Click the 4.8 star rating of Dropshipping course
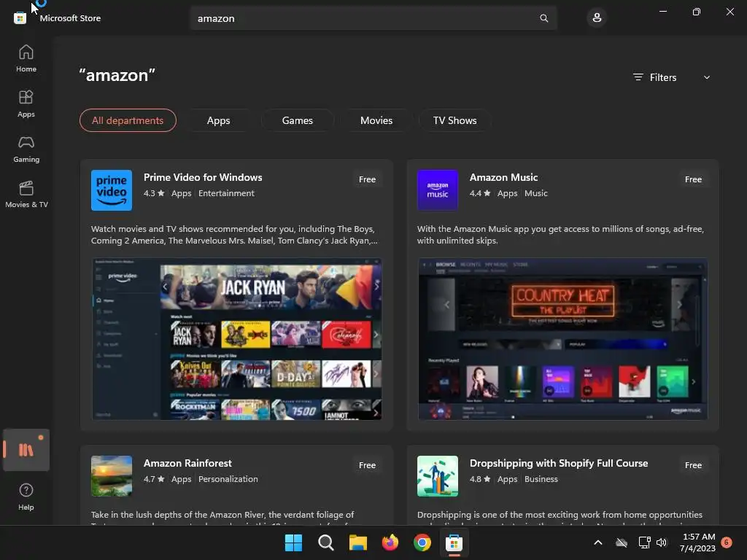The image size is (747, 560). click(480, 479)
